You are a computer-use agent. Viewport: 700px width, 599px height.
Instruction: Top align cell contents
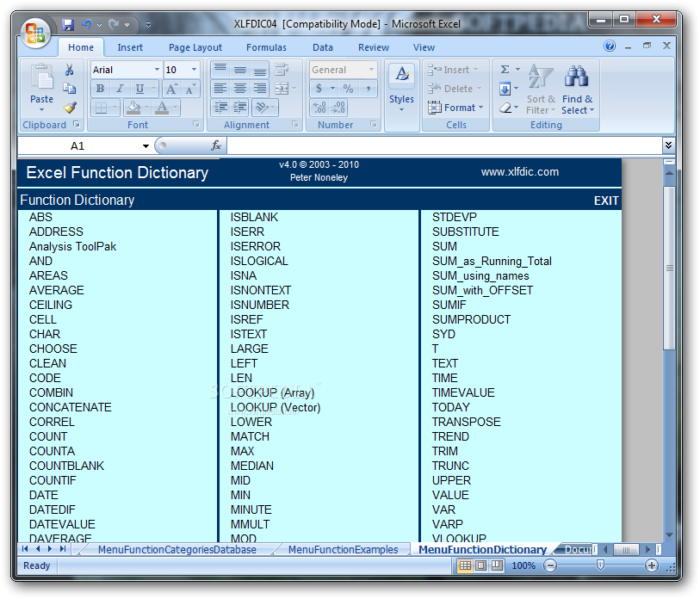[x=220, y=70]
